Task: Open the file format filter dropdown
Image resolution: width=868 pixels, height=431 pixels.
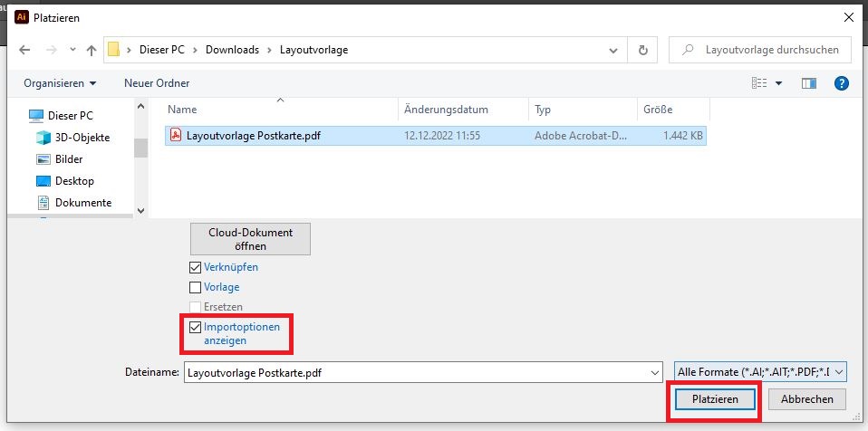Action: tap(760, 372)
